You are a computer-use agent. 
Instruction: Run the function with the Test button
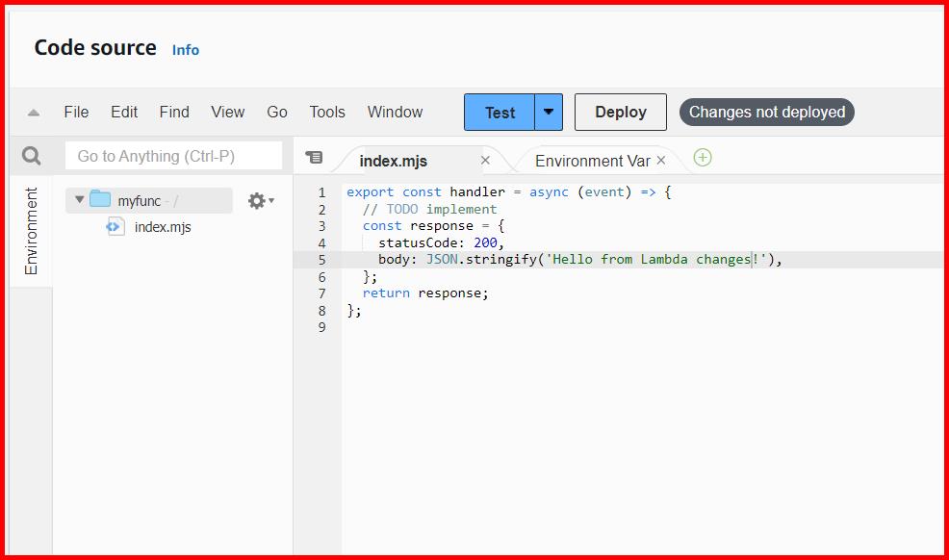500,112
